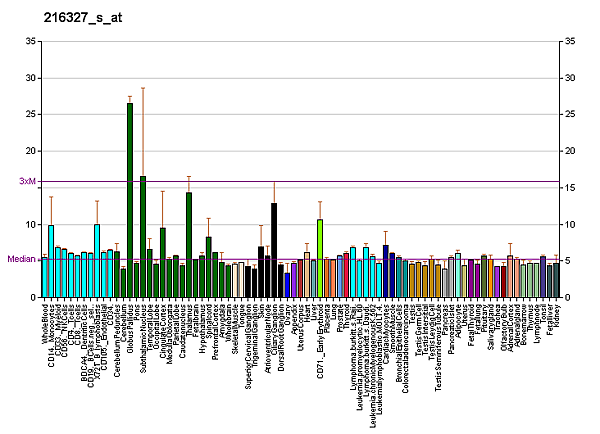Select the cyan CD14_Monocytes bar
Image resolution: width=600 pixels, height=434 pixels.
51,261
